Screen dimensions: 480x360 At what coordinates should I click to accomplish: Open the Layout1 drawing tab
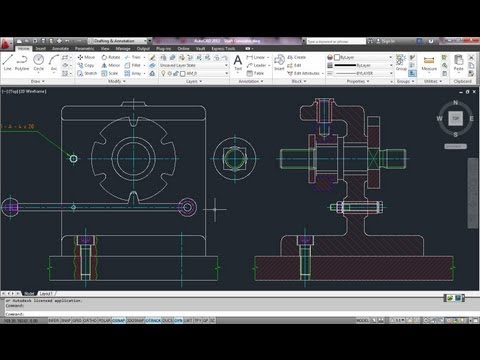46,294
